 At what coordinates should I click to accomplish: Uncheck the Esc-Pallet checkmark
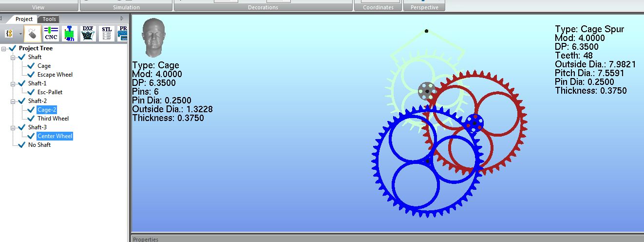pyautogui.click(x=31, y=92)
